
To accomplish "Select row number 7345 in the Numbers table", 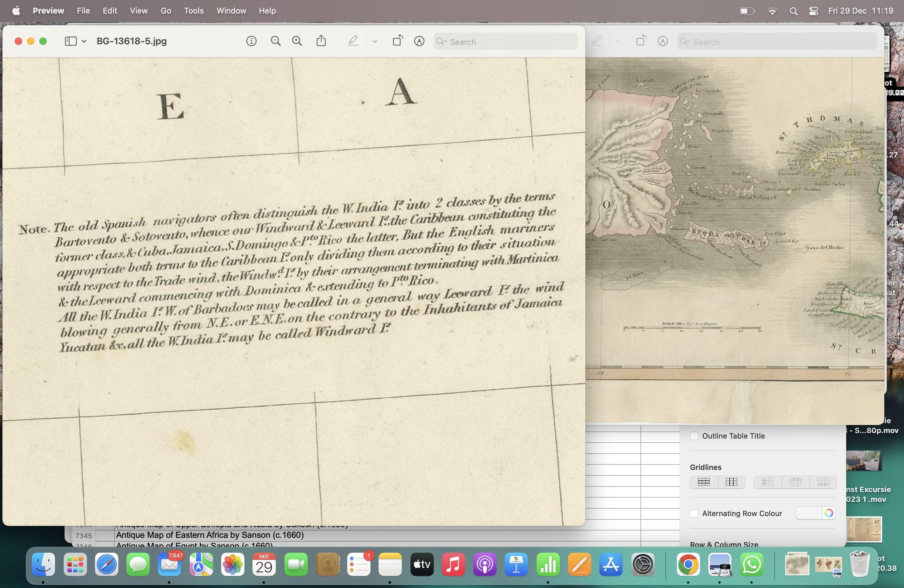I will pyautogui.click(x=84, y=536).
